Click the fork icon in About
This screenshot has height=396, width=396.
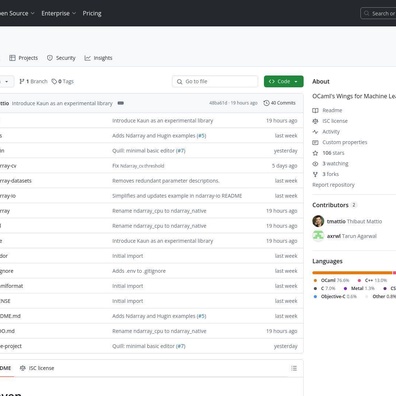point(315,174)
